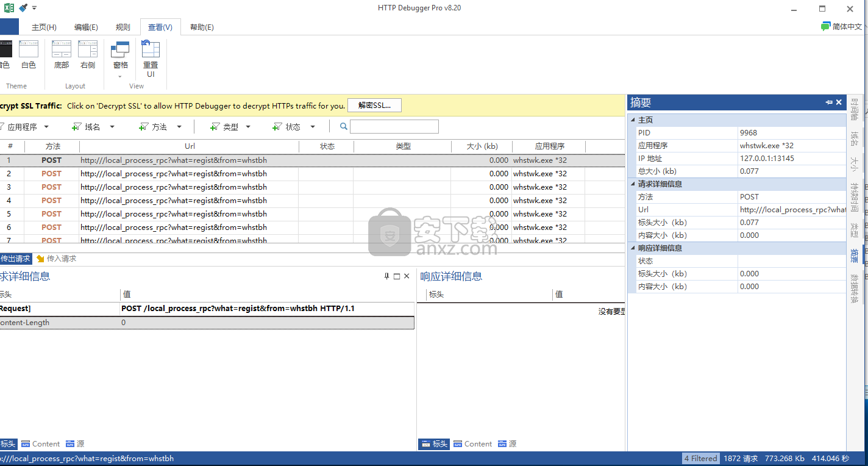Close the request details pane
Viewport: 868px width, 466px height.
pyautogui.click(x=407, y=276)
